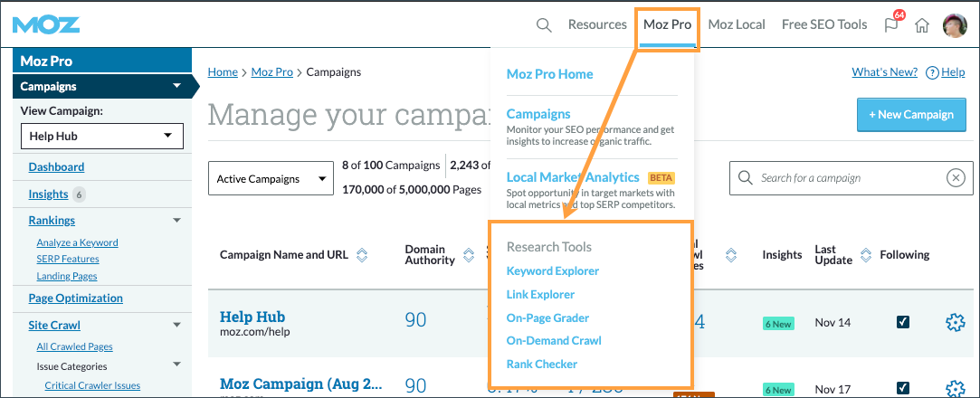
Task: Open the What's New link
Action: point(885,72)
